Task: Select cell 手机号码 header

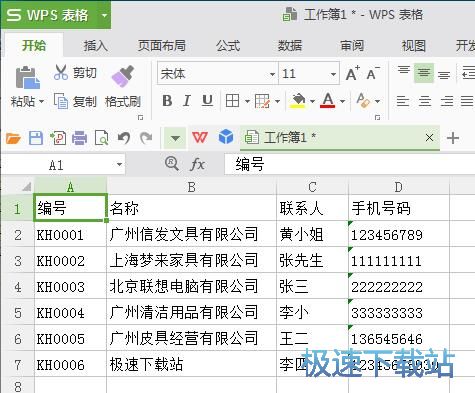Action: click(399, 208)
